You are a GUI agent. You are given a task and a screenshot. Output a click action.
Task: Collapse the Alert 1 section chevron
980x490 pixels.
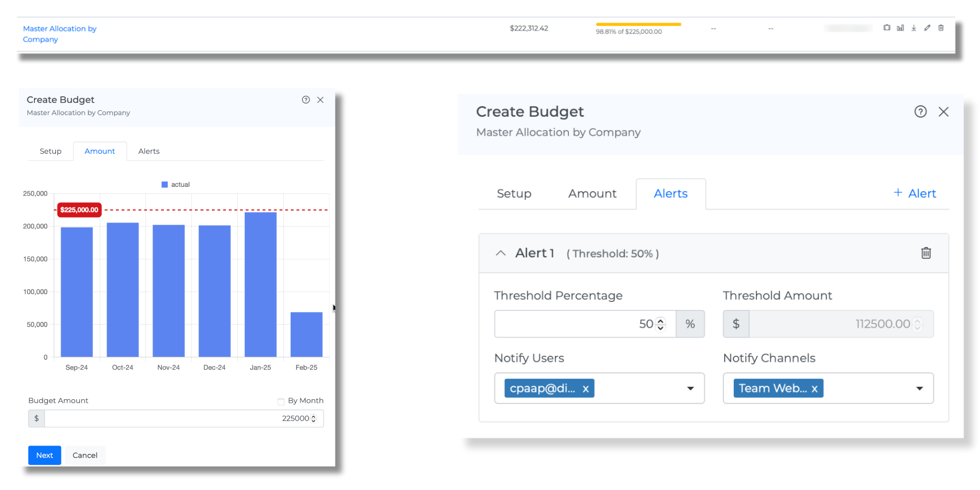pyautogui.click(x=500, y=253)
